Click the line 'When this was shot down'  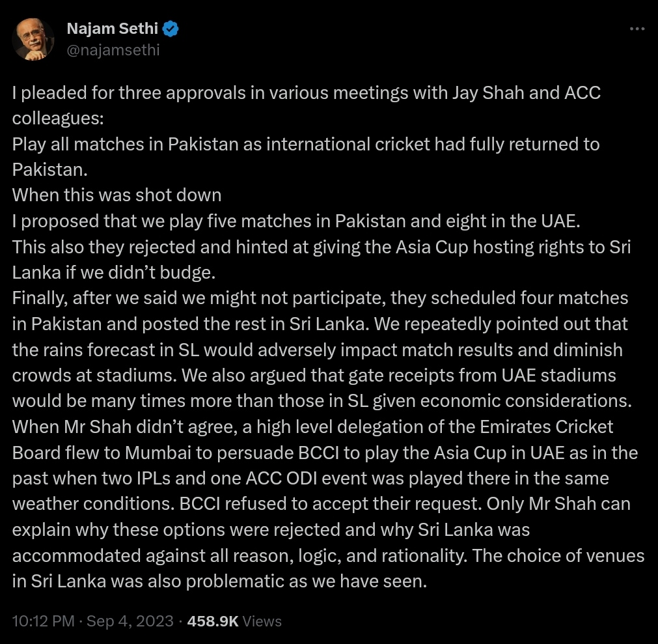coord(117,195)
